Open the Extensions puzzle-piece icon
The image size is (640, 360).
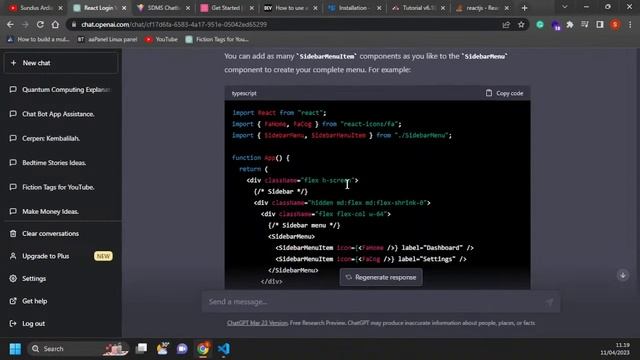point(570,24)
